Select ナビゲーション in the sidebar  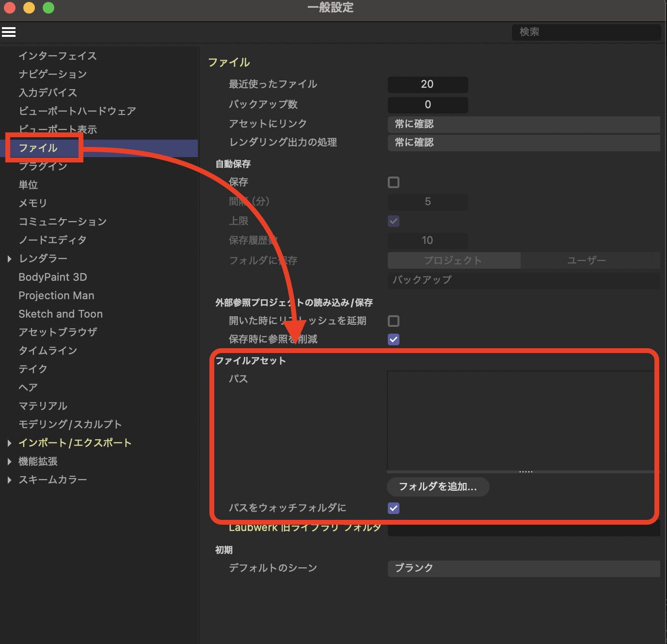coord(53,74)
